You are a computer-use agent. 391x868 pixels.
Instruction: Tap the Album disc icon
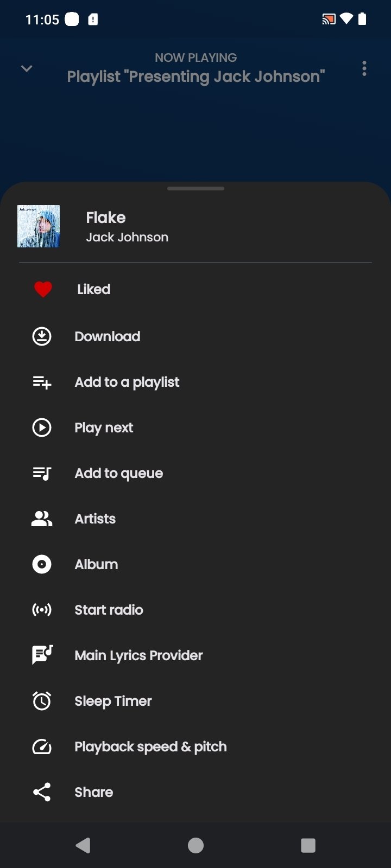point(42,564)
